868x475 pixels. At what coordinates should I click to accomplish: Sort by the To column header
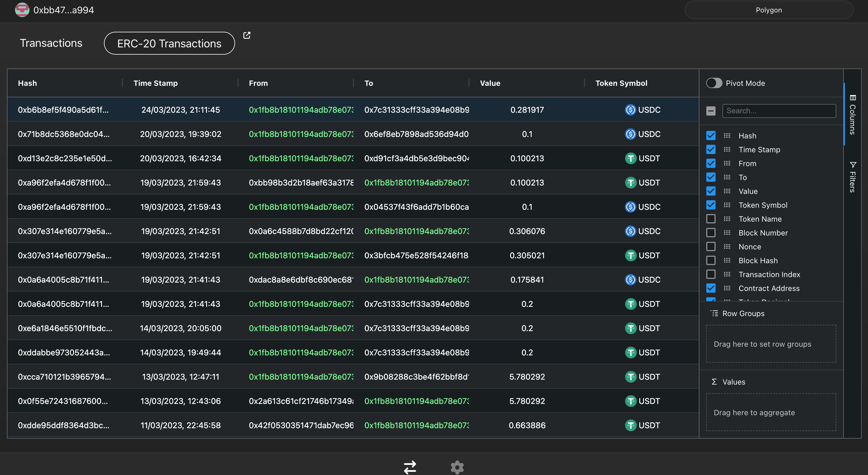[369, 83]
